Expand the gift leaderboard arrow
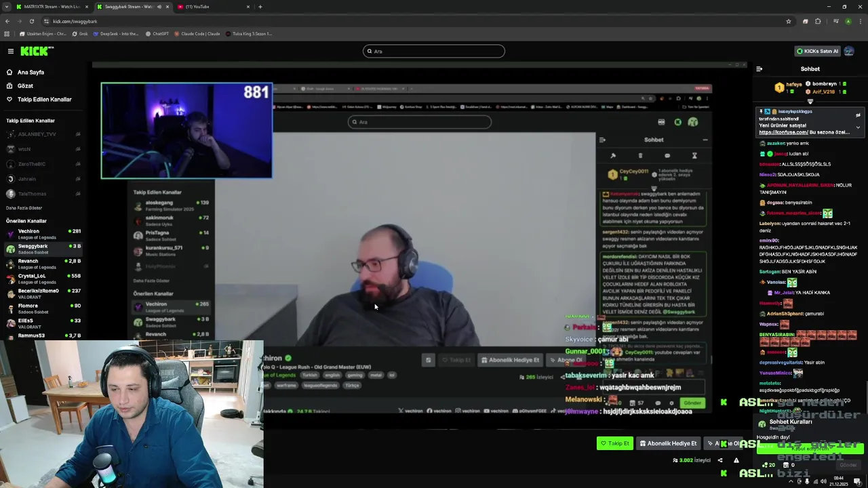868x488 pixels. (810, 102)
